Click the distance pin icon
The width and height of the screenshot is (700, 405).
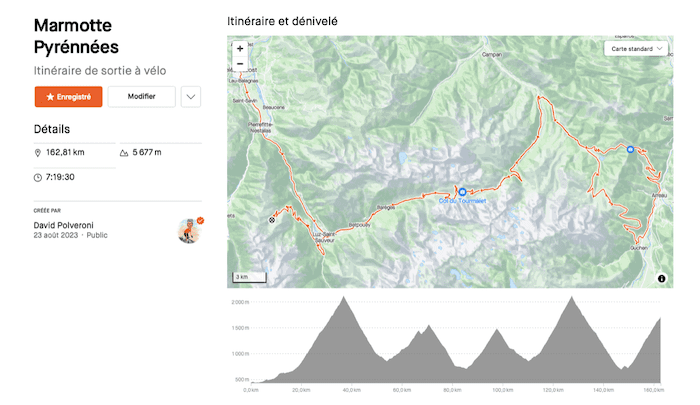pyautogui.click(x=38, y=153)
